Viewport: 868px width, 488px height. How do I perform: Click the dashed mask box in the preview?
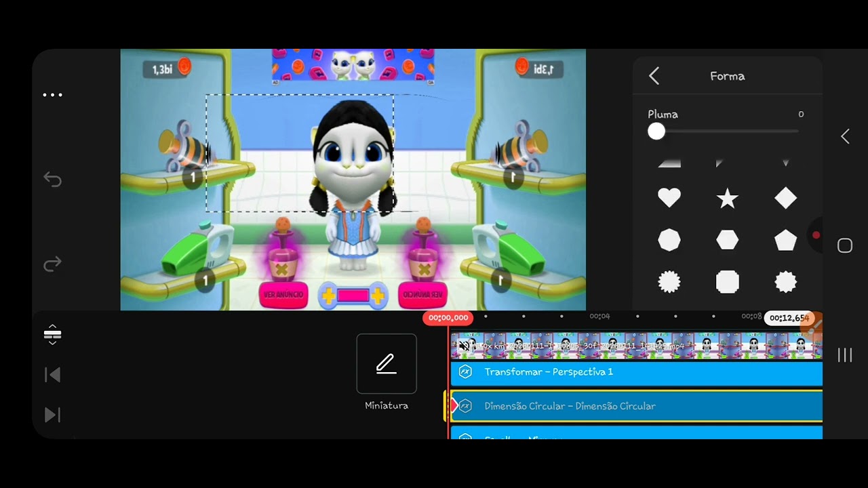(x=300, y=153)
